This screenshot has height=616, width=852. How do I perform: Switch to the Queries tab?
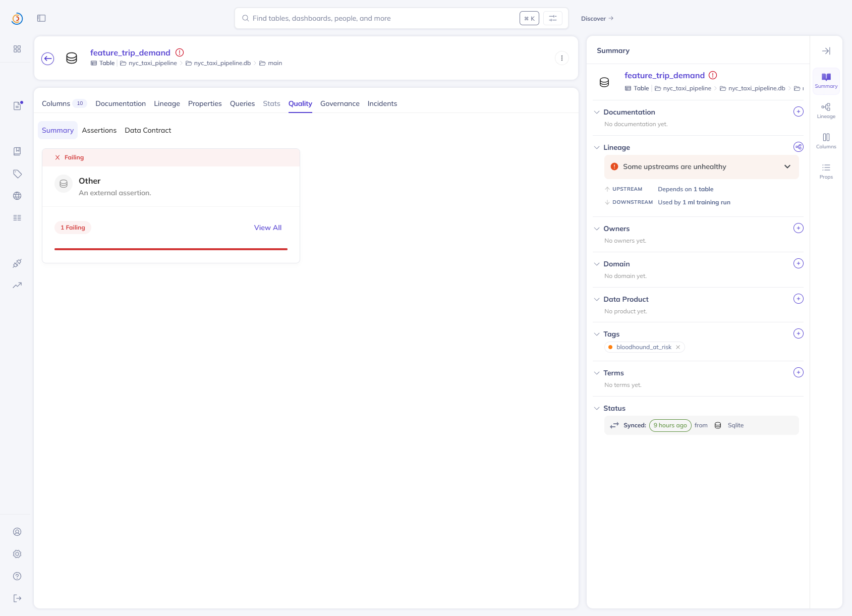point(242,103)
